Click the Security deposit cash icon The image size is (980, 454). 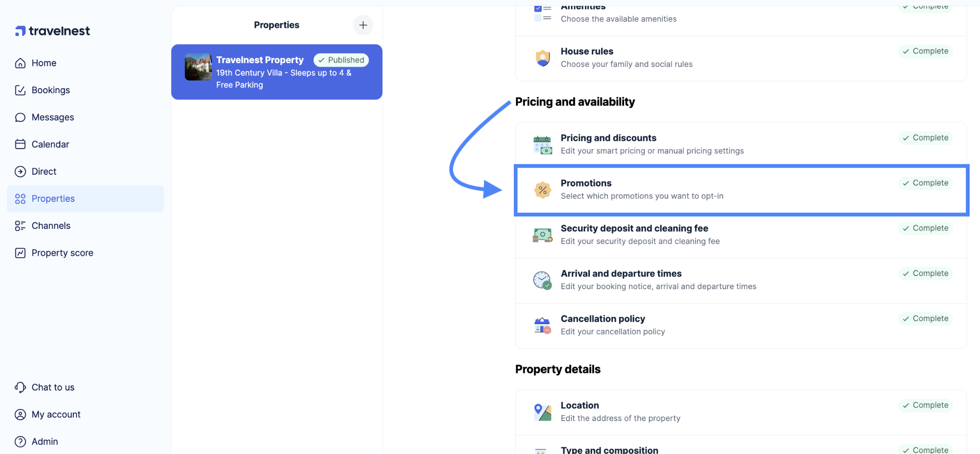click(542, 235)
